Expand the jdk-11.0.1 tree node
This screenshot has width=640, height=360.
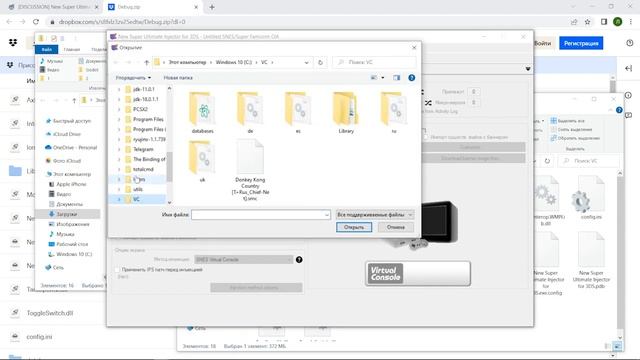(119, 89)
